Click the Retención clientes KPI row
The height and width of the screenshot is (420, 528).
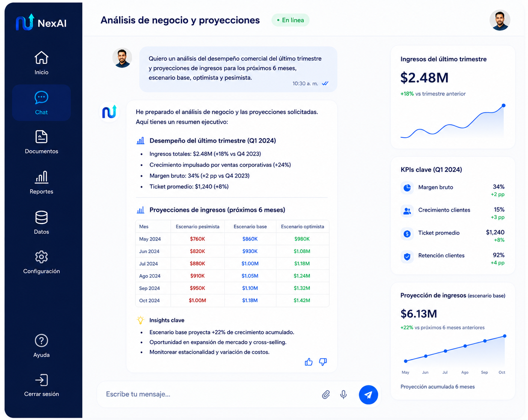click(x=453, y=258)
